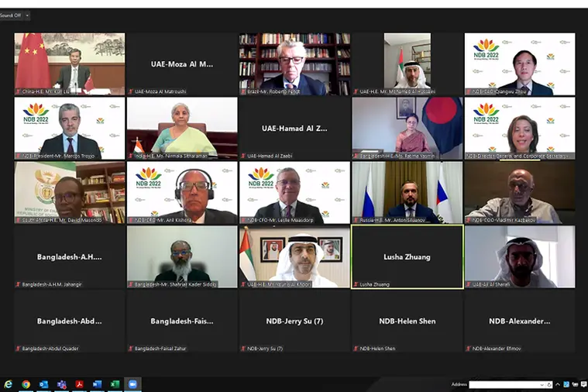This screenshot has width=588, height=392.
Task: Select the NDB-Jerry Su (7) participant tile
Action: 294,321
